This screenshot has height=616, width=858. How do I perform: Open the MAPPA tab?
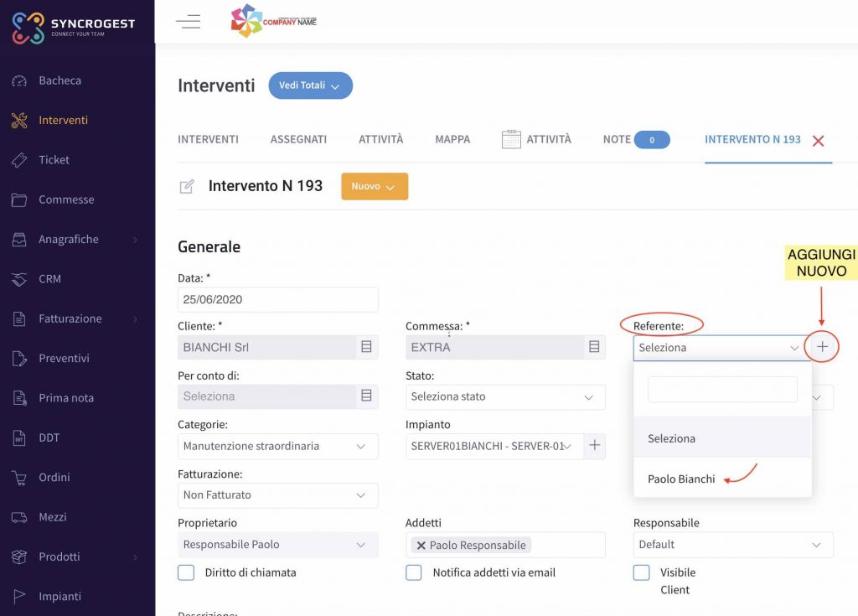pyautogui.click(x=452, y=140)
